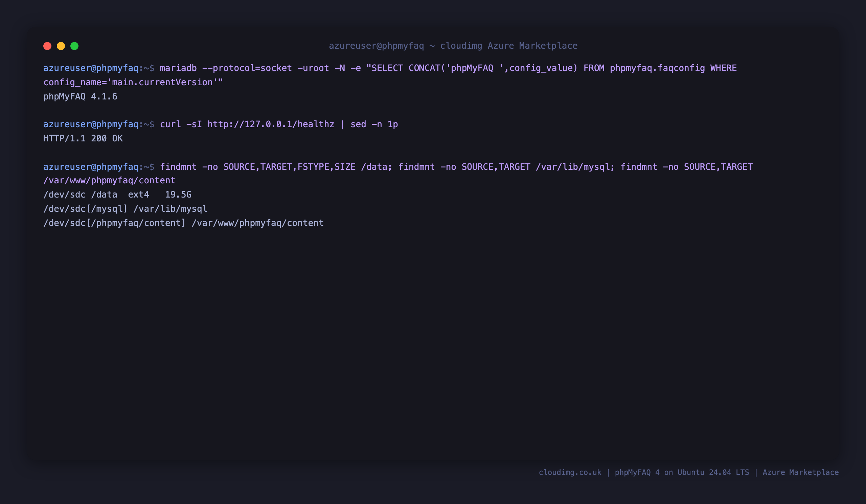
Task: Click the '/dev/sdc[/phpmyfaq/content]' output row
Action: tap(183, 223)
